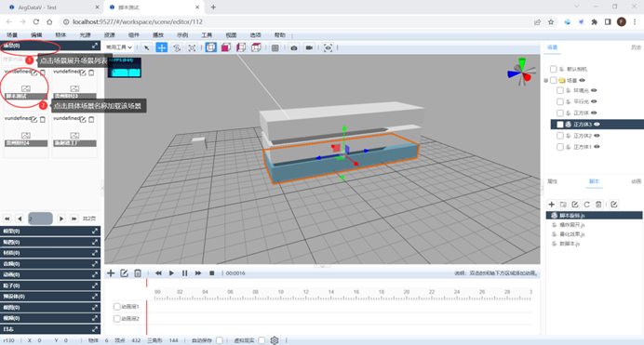Open the 编辑 menu
Screen dimensions: 644x345
pos(36,35)
